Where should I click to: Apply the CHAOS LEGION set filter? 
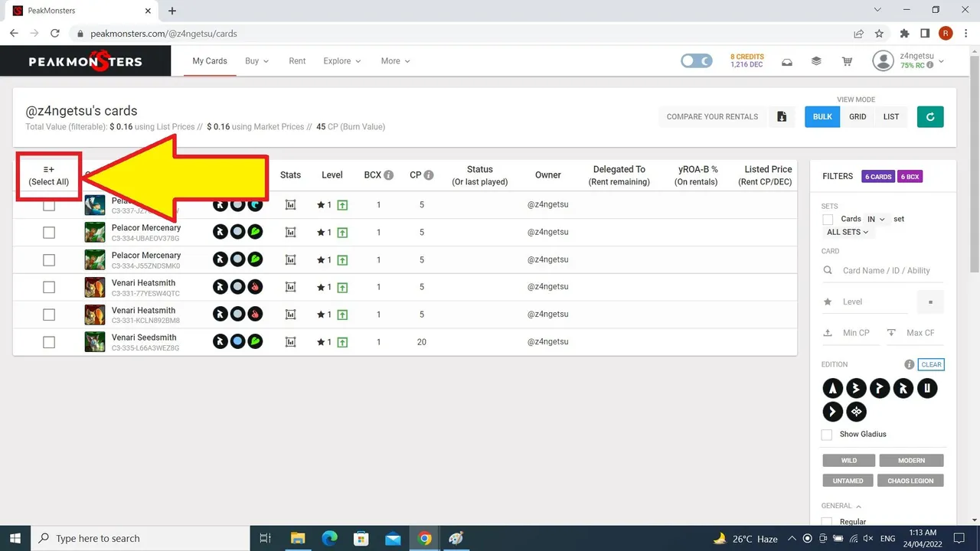click(910, 481)
